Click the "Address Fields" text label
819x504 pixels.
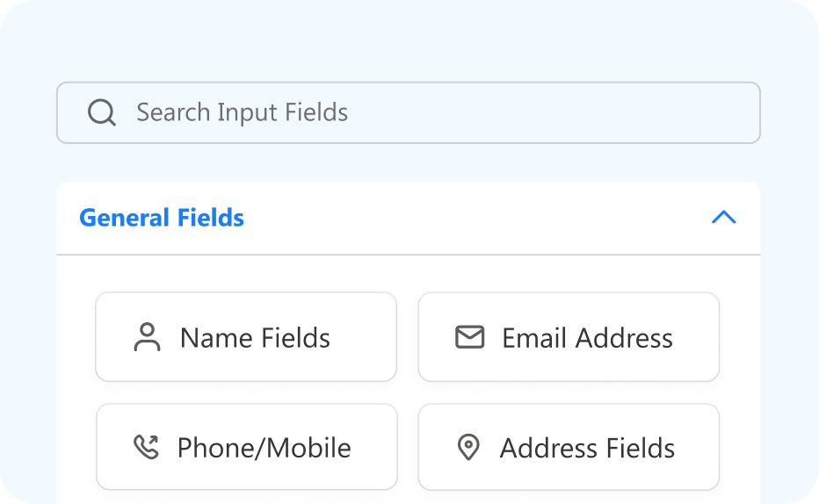pyautogui.click(x=587, y=448)
